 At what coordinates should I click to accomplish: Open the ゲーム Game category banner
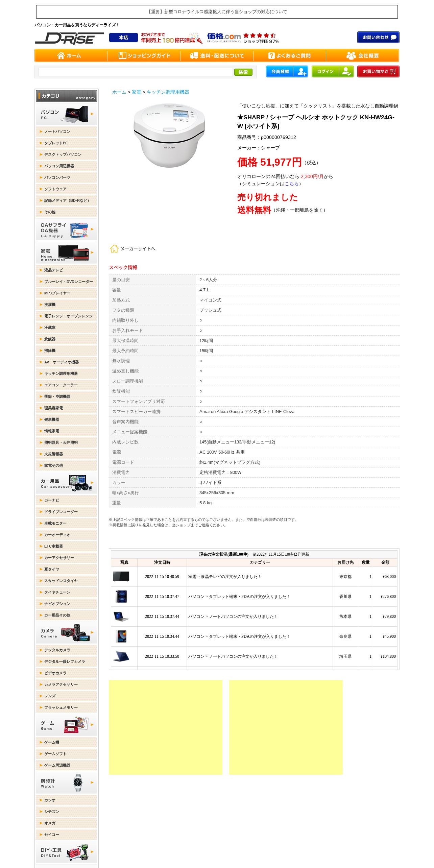tap(67, 725)
